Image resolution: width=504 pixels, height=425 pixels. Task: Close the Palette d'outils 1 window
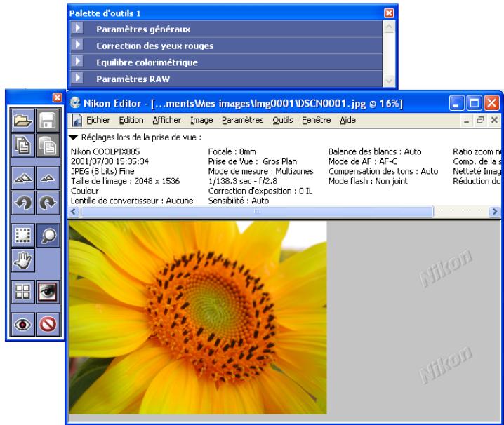click(x=389, y=13)
